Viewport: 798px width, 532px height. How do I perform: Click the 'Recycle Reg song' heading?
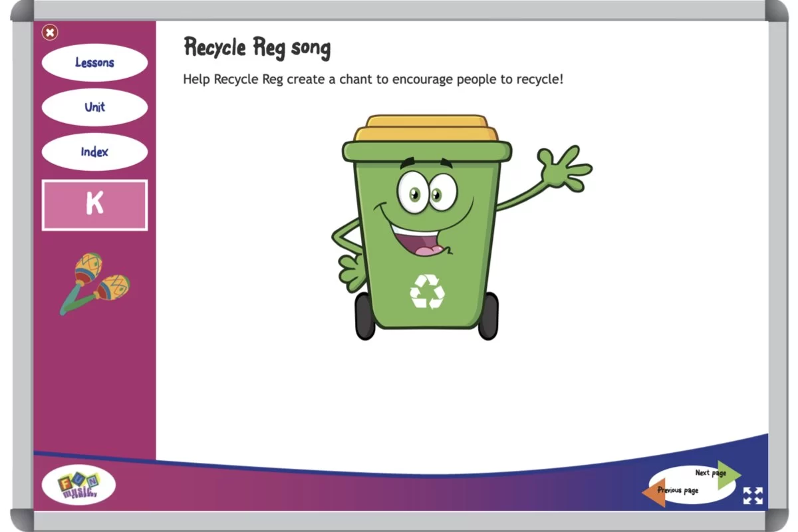click(x=257, y=48)
